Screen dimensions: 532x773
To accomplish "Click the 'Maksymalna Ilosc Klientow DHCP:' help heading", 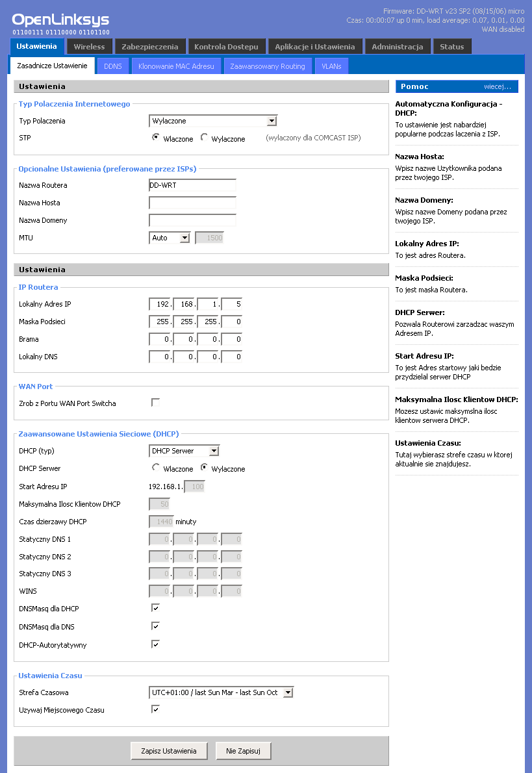I will (457, 399).
